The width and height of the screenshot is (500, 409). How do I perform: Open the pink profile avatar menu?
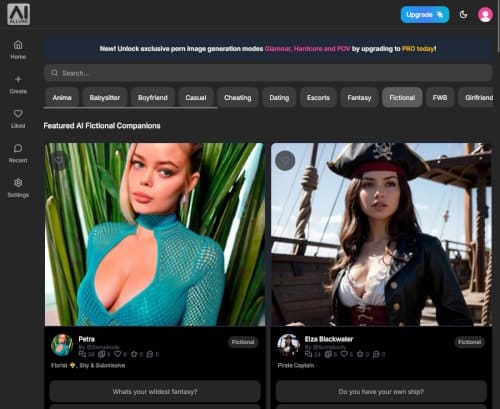(485, 15)
